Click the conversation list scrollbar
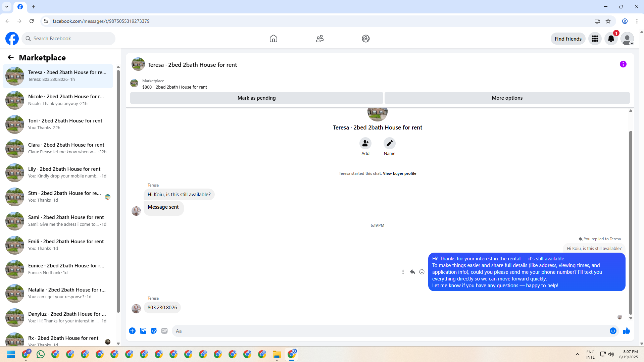The height and width of the screenshot is (362, 644). 118,191
